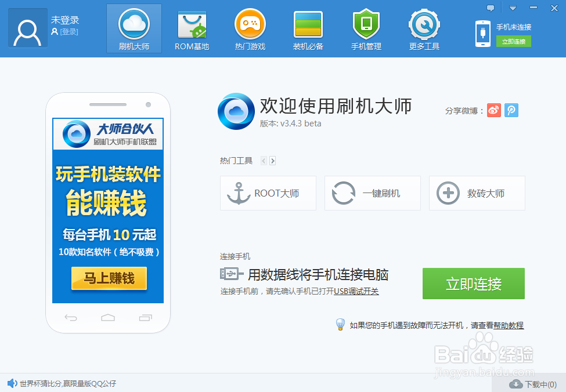
Task: Click 玩手机装软件 ad text
Action: click(108, 175)
